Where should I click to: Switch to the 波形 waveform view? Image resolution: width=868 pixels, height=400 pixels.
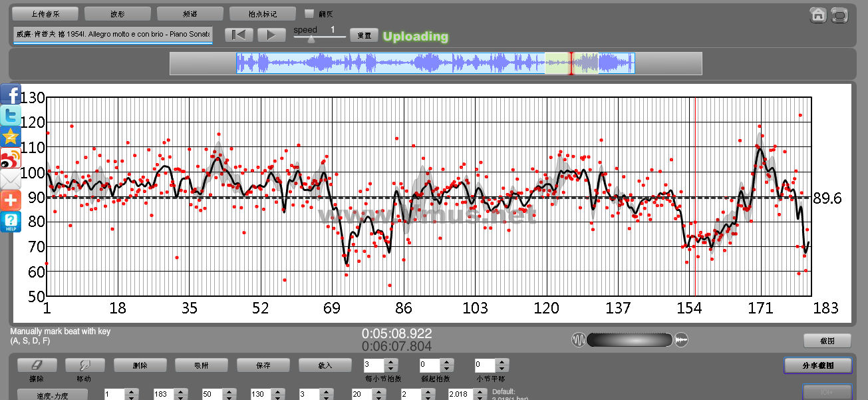[118, 13]
